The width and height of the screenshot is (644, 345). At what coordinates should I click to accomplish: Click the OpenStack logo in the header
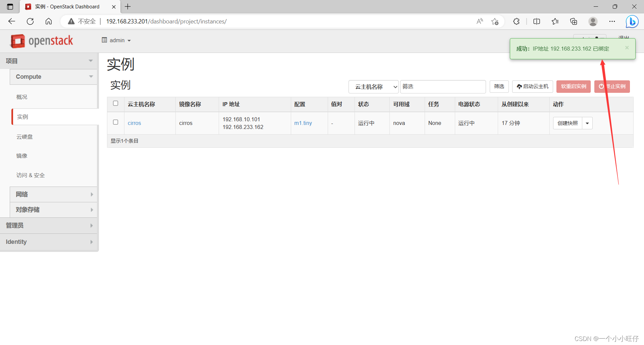pos(41,41)
